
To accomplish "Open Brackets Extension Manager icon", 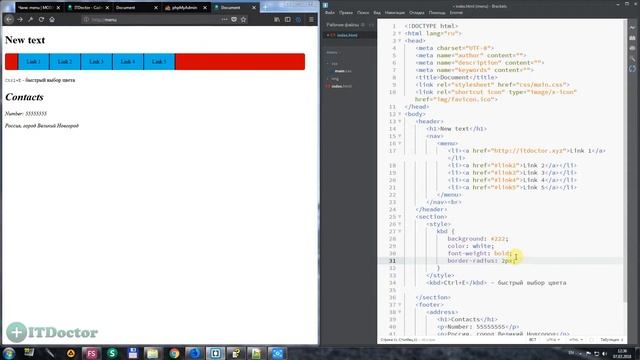I will tap(632, 38).
